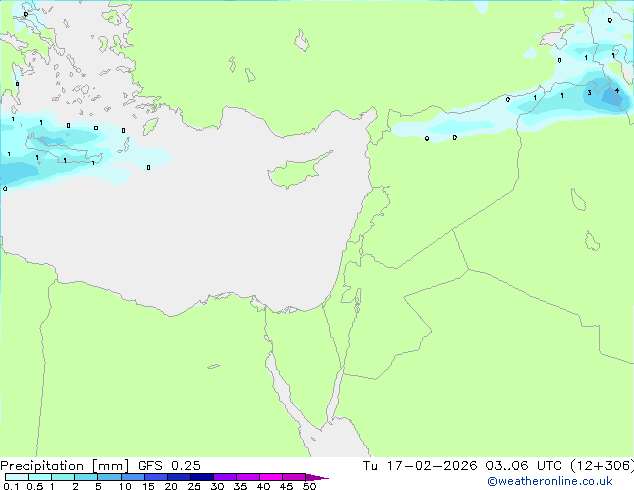Click the 1–2 mm legend color swatch
Screen dimensions: 634x490
click(63, 477)
